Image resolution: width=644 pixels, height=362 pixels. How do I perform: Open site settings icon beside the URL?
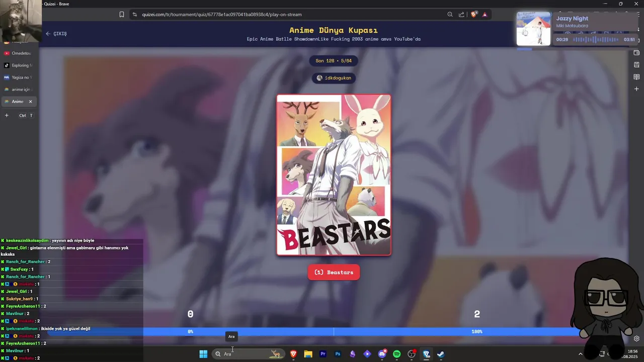pyautogui.click(x=134, y=15)
